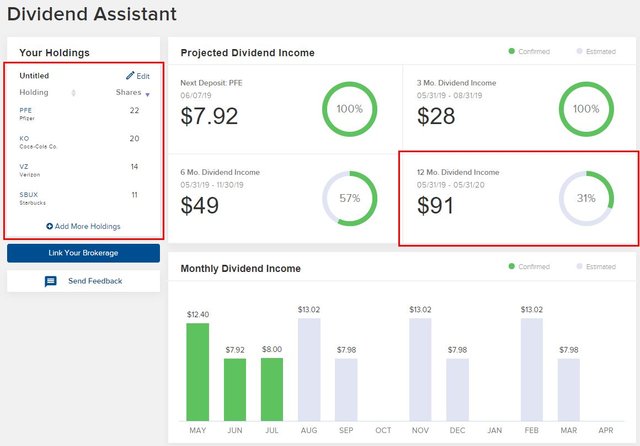Image resolution: width=640 pixels, height=446 pixels.
Task: Click the FEB $13.02 bar
Action: (x=531, y=370)
